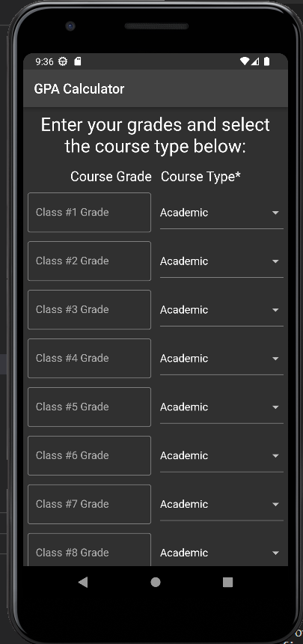Viewport: 303px width, 644px height.
Task: Select the Class #6 Grade text box
Action: coord(90,455)
